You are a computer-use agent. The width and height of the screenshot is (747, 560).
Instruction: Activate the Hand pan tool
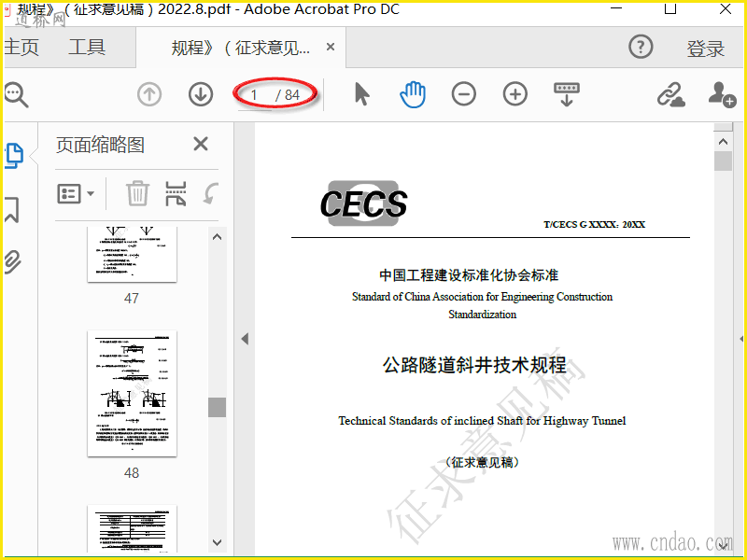pos(413,94)
